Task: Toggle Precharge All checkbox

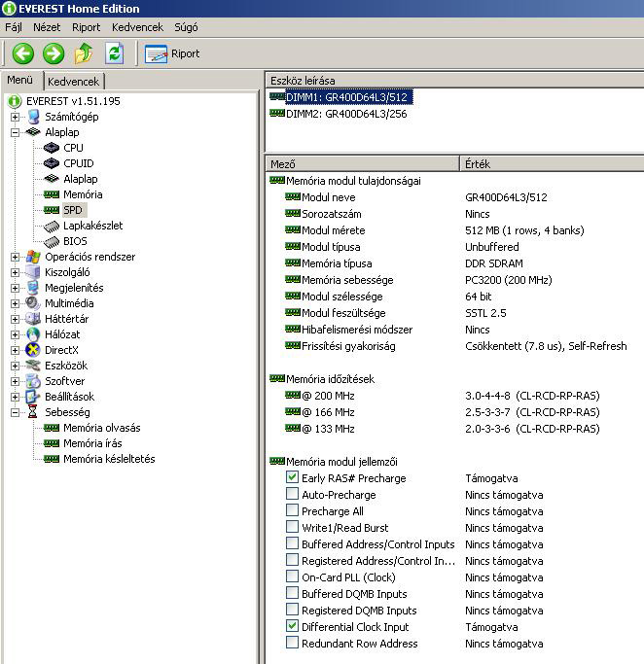Action: 292,509
